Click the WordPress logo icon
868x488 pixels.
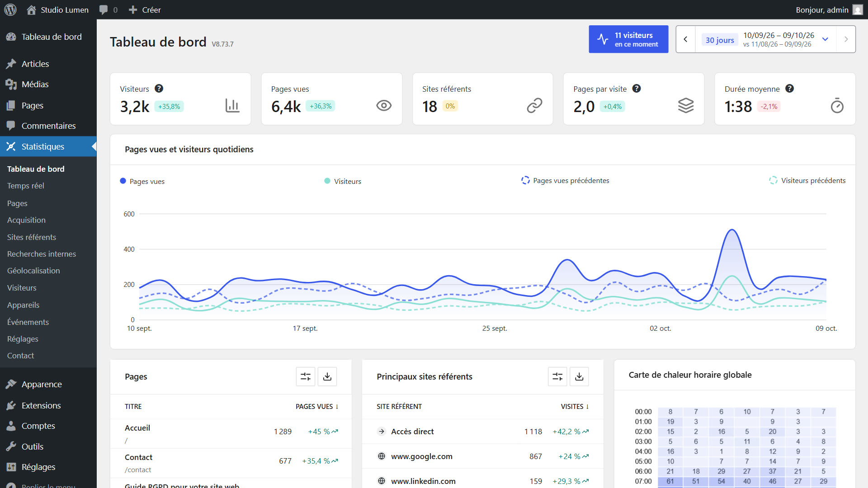[10, 9]
